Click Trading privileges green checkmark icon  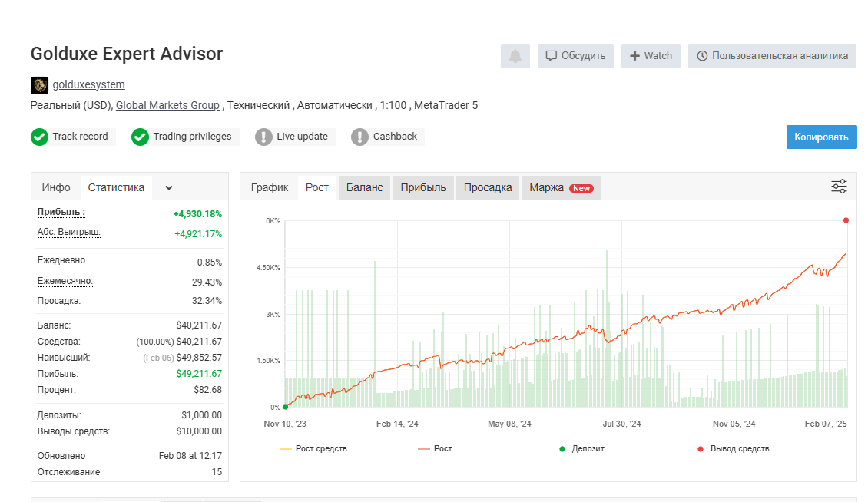click(140, 137)
